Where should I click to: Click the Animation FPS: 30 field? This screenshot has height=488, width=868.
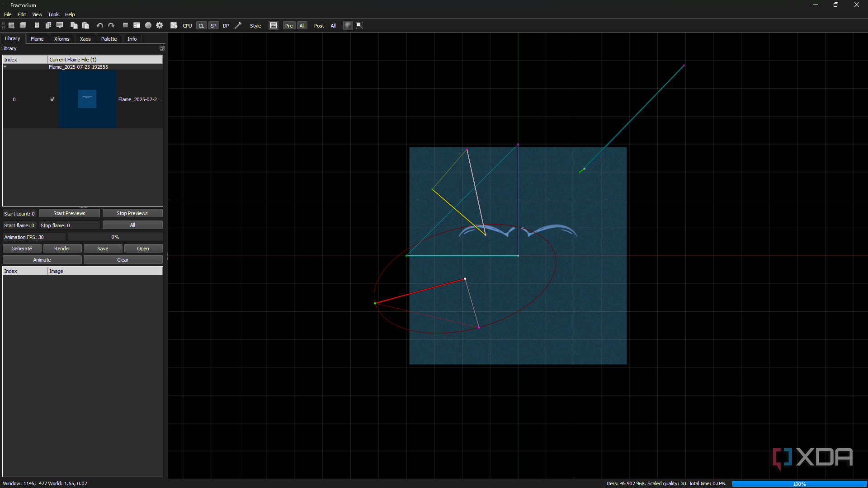(x=34, y=237)
